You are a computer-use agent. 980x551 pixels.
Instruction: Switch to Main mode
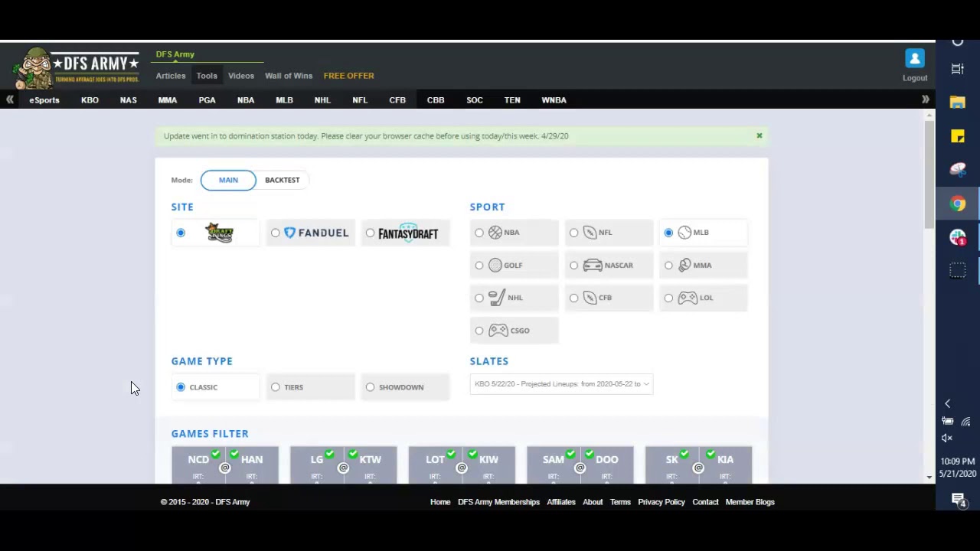(x=228, y=180)
